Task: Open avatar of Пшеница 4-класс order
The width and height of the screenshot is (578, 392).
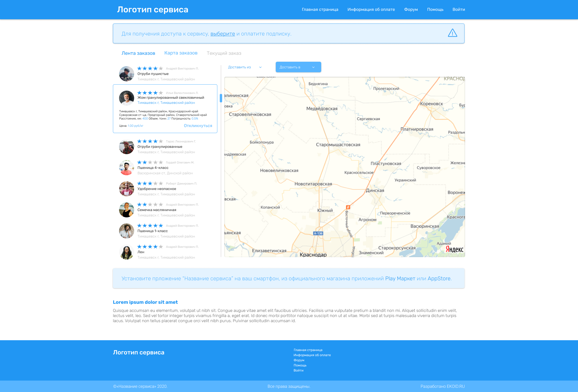Action: (127, 168)
